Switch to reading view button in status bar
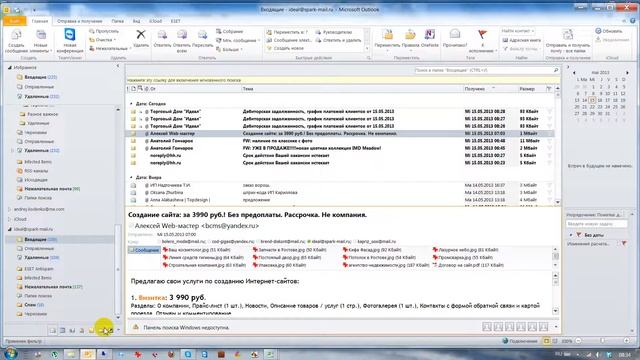 click(x=555, y=341)
